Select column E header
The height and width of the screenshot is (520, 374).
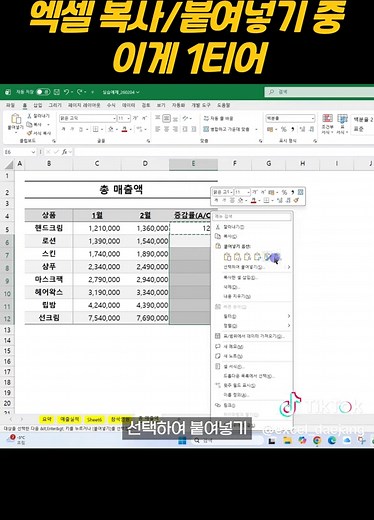(x=193, y=164)
